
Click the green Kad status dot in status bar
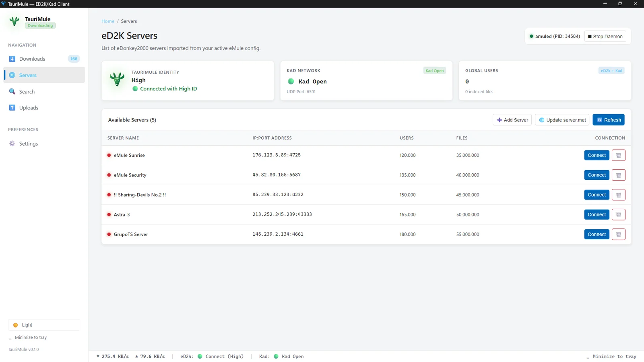point(276,356)
